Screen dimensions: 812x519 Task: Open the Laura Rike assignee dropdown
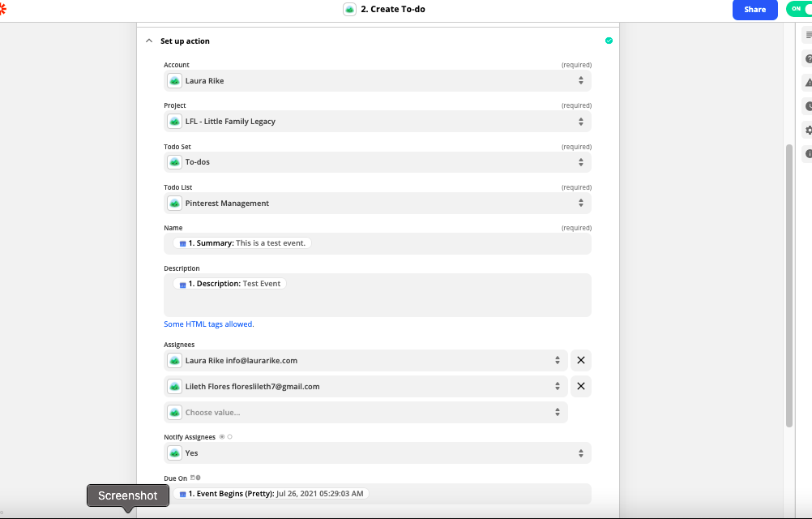pyautogui.click(x=365, y=361)
